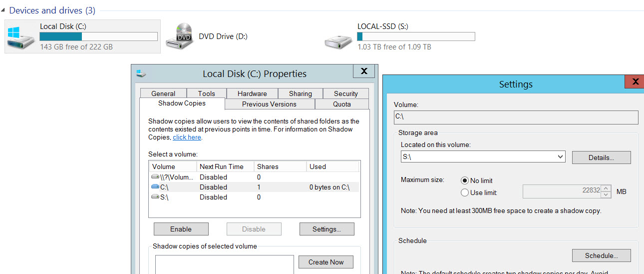
Task: Click the LOCAL-SSD (S:) usage bar
Action: tap(416, 36)
